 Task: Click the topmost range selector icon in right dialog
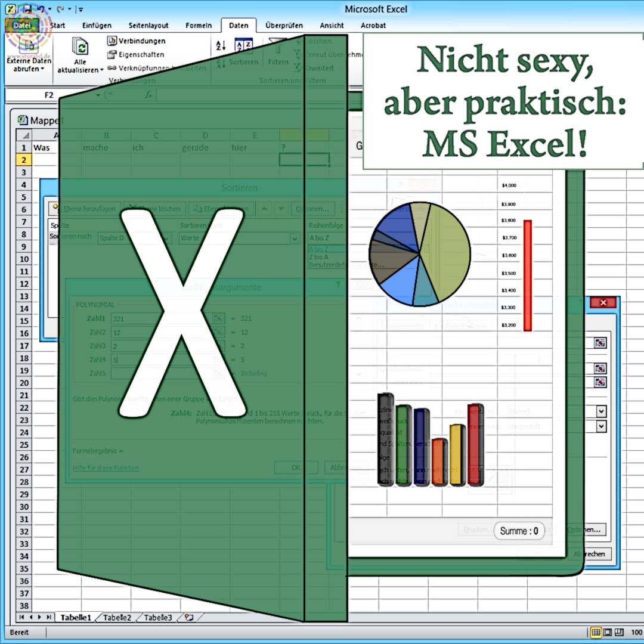pos(600,343)
